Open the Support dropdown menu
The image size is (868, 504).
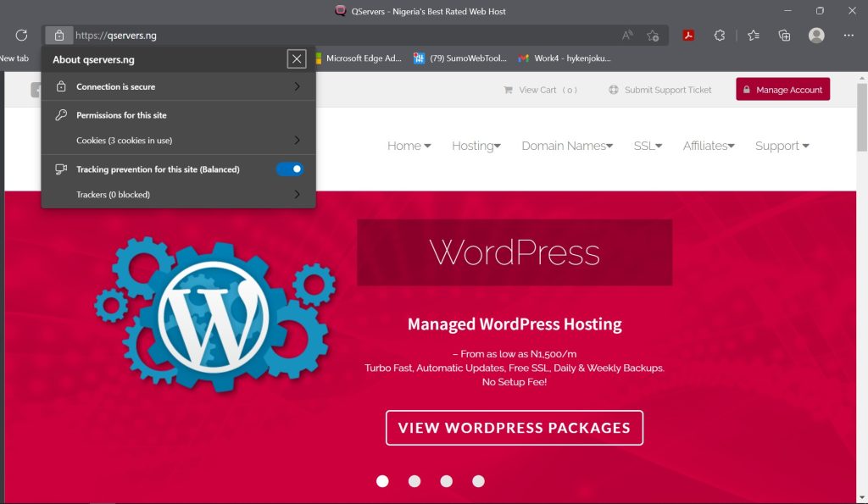click(x=782, y=146)
